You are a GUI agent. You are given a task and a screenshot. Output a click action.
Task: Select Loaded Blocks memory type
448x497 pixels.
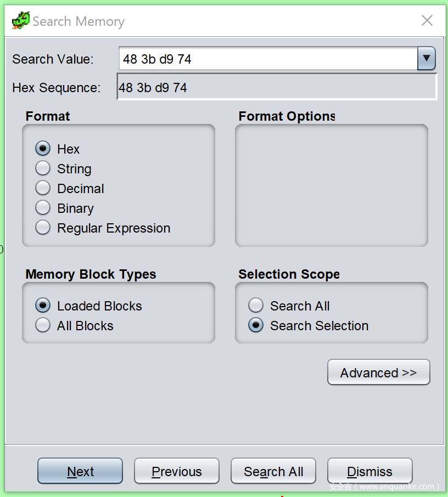43,306
